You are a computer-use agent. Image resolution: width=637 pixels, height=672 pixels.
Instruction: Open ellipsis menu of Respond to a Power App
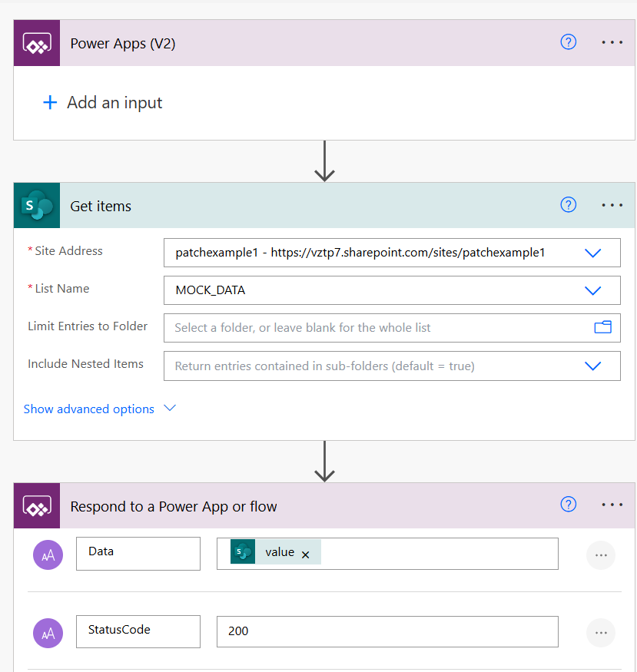pyautogui.click(x=612, y=505)
